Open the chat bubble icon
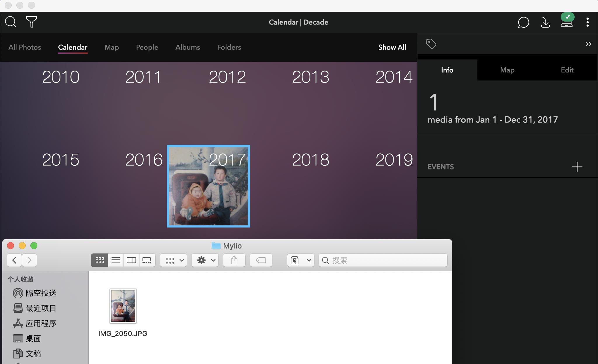Viewport: 598px width, 364px height. 523,22
